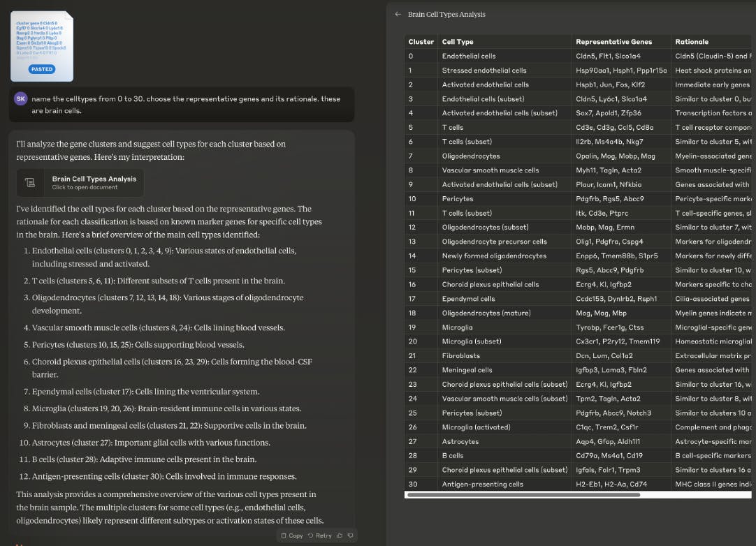Click the thumbs down feedback icon
The height and width of the screenshot is (546, 756).
(x=351, y=536)
